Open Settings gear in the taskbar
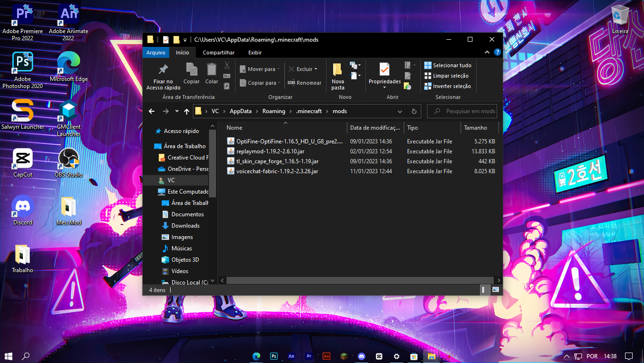This screenshot has height=363, width=644. (x=397, y=356)
